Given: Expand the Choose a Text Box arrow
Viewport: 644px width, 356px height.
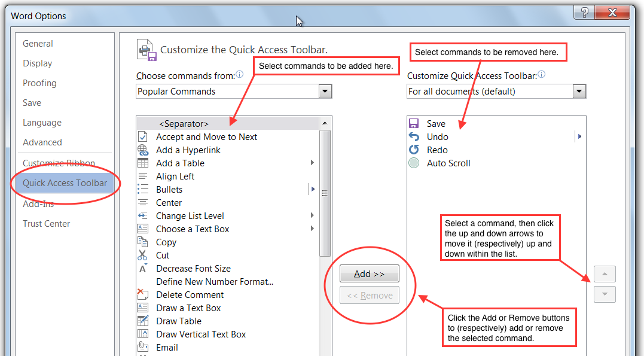Looking at the screenshot, I should (x=312, y=229).
